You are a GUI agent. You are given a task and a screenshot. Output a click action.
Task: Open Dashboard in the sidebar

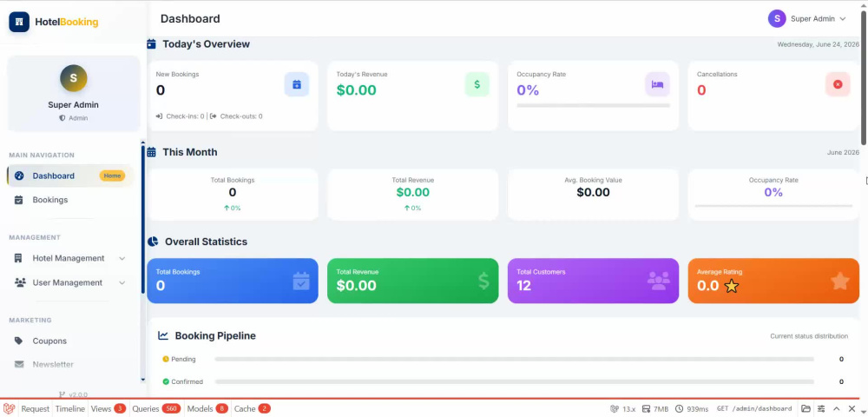tap(70, 175)
